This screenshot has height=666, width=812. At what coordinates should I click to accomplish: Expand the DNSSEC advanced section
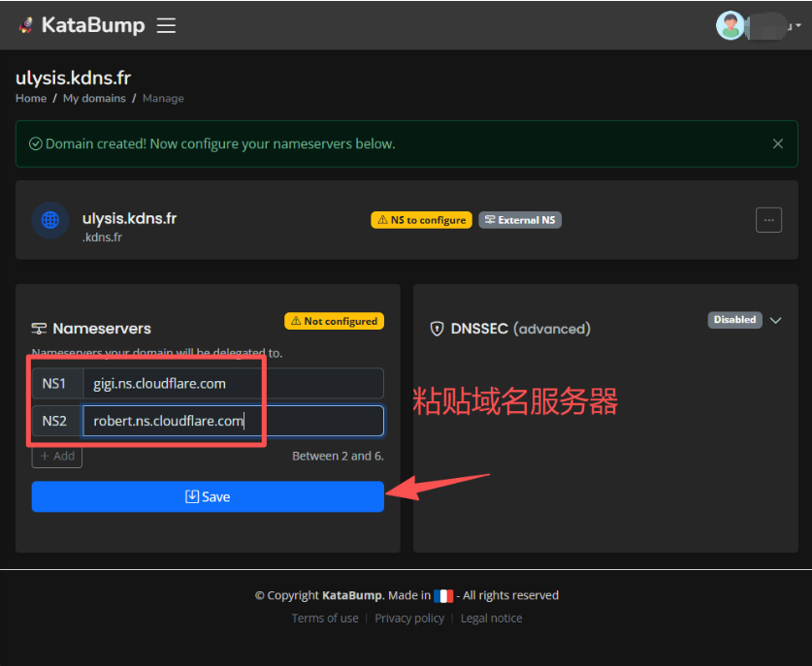(x=775, y=320)
